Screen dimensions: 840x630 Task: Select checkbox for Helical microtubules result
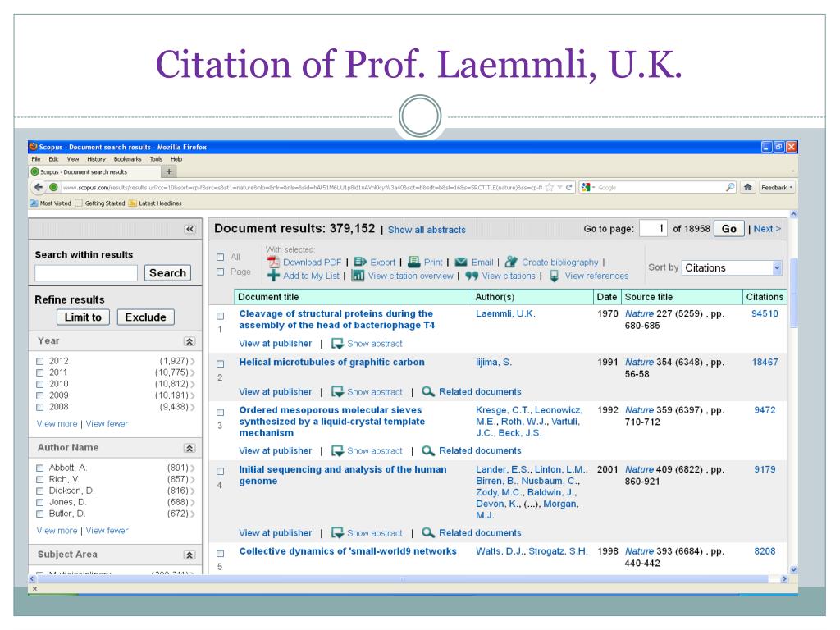220,363
